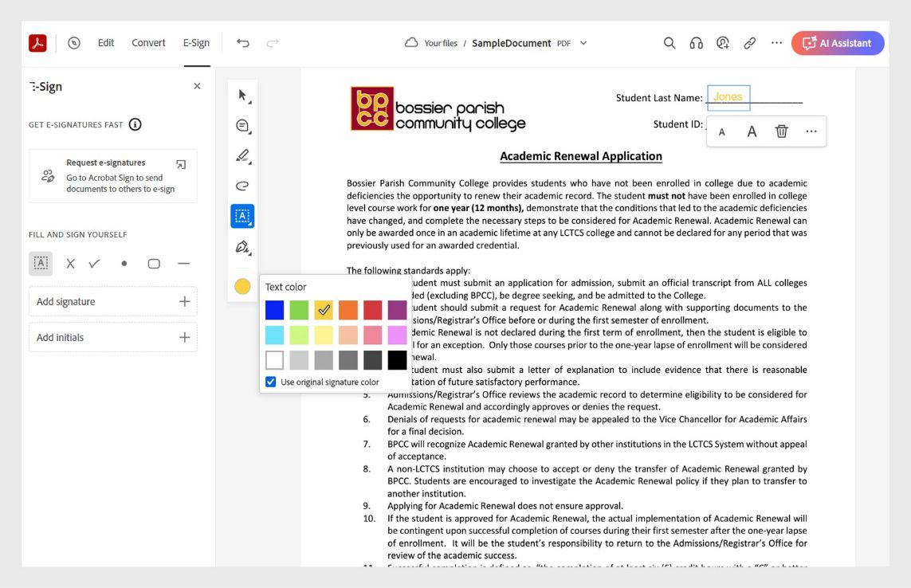Select the signature pen tool in toolbar
Image resolution: width=911 pixels, height=588 pixels.
coord(243,247)
